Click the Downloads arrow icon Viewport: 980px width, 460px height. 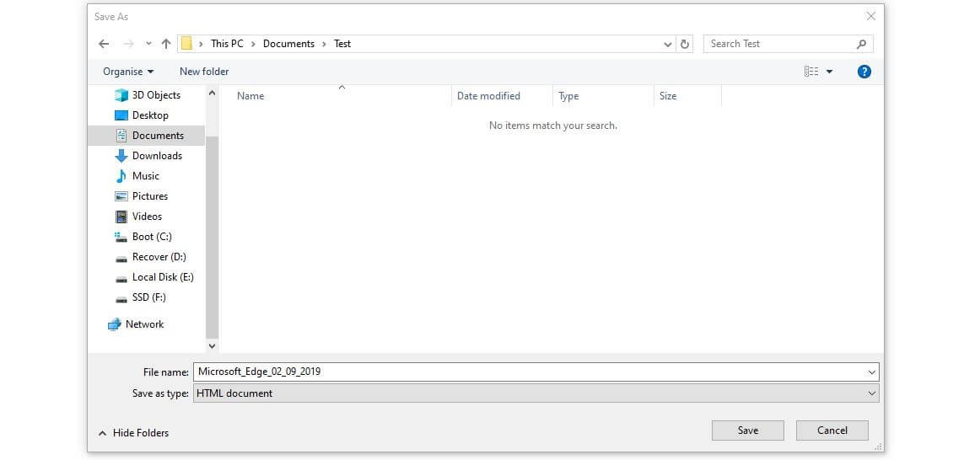coord(121,156)
